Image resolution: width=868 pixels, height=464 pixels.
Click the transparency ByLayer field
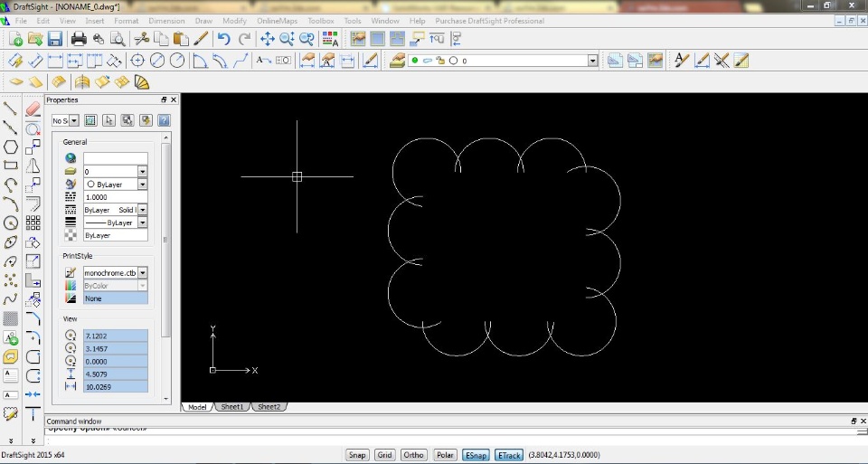(115, 235)
